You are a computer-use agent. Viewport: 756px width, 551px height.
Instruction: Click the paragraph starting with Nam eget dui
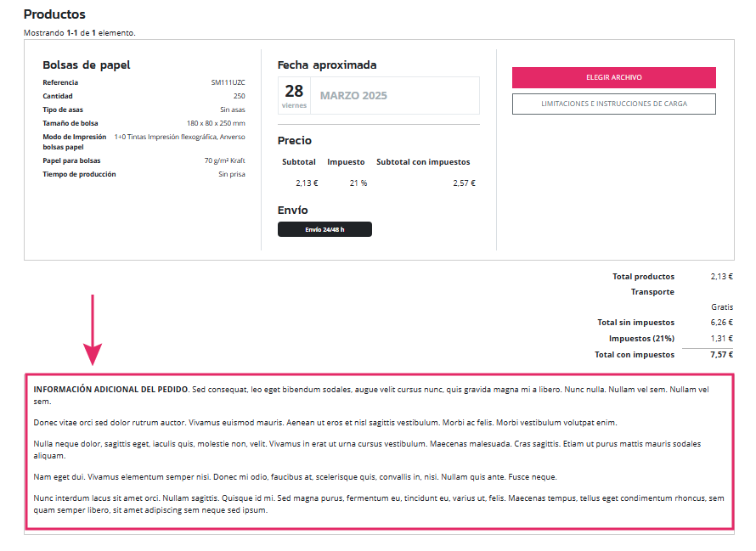click(x=295, y=477)
